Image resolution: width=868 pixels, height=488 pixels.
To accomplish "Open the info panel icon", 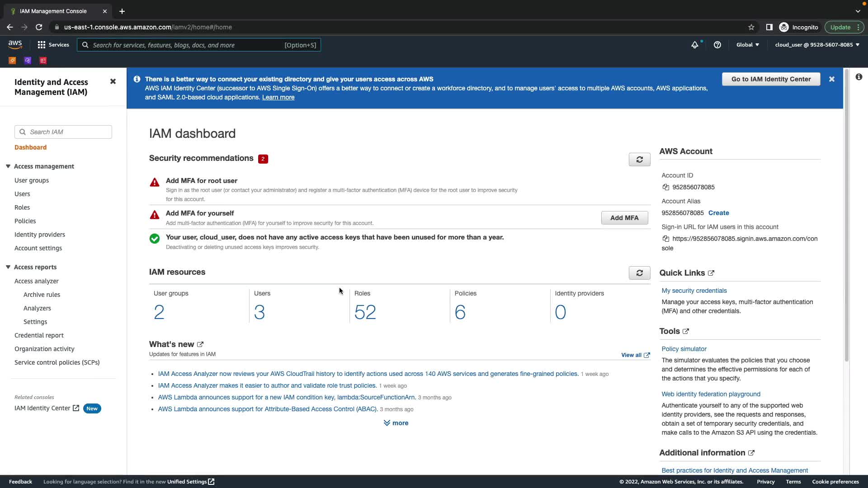I will click(x=859, y=77).
